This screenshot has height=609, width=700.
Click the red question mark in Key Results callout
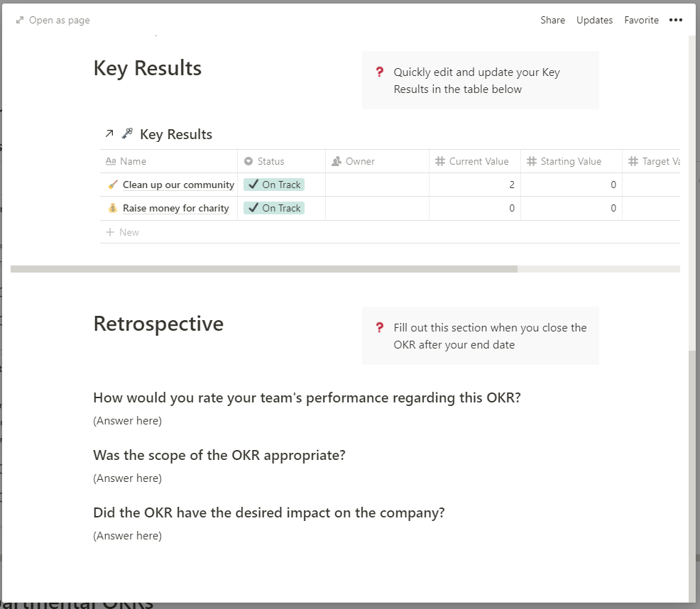point(380,72)
